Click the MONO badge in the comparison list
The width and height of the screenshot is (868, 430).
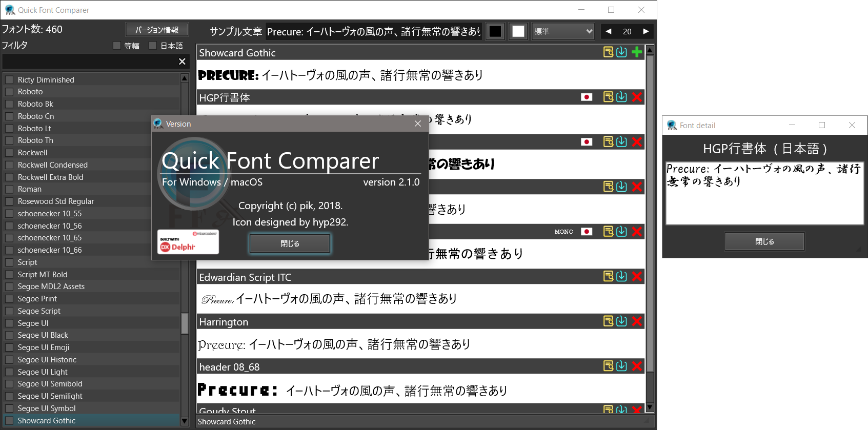click(x=564, y=232)
